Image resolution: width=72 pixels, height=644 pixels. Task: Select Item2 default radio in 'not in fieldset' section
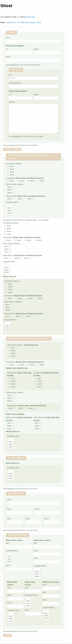[x=10, y=249]
